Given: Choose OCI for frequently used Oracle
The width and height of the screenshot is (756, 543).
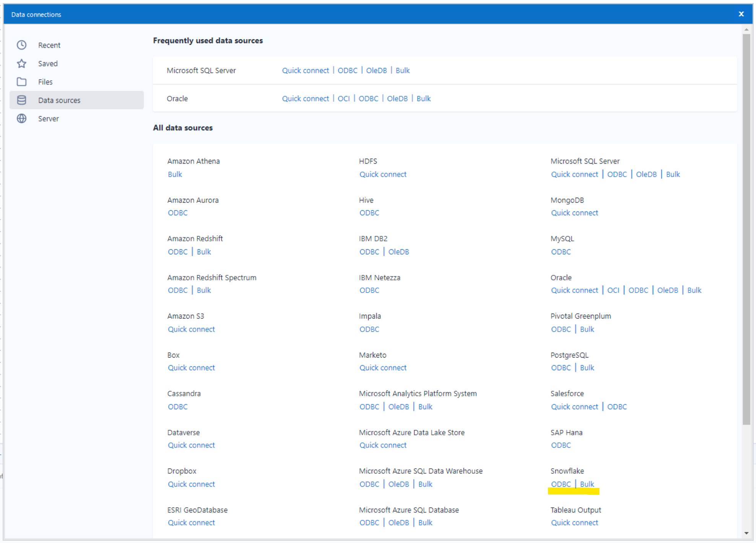Looking at the screenshot, I should [343, 99].
